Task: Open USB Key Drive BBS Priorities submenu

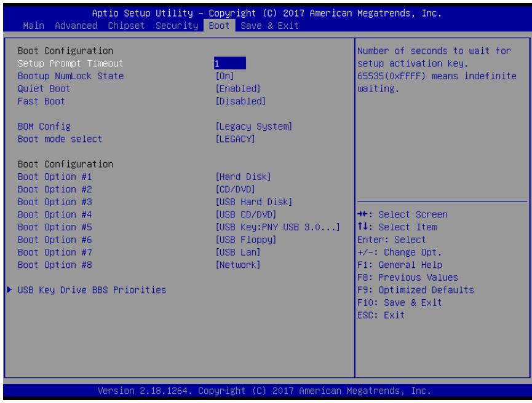Action: [92, 290]
